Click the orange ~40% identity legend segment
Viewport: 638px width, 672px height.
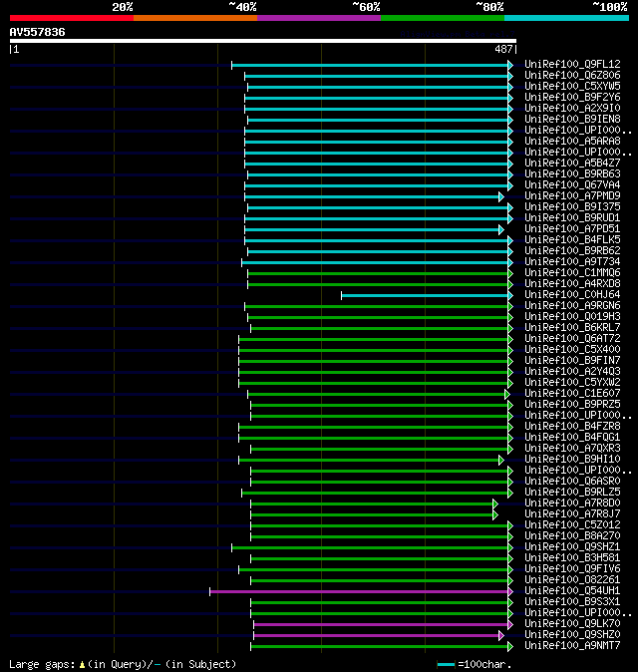coord(195,18)
